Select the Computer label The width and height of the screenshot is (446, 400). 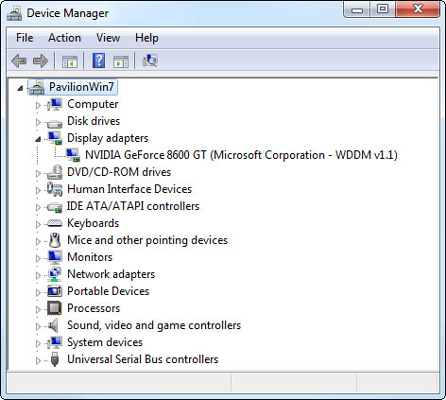coord(93,104)
